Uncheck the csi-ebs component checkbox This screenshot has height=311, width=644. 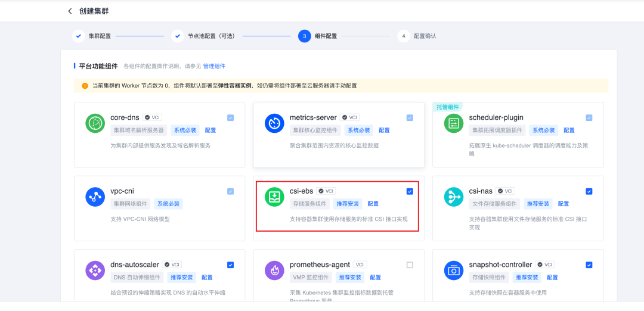coord(410,191)
